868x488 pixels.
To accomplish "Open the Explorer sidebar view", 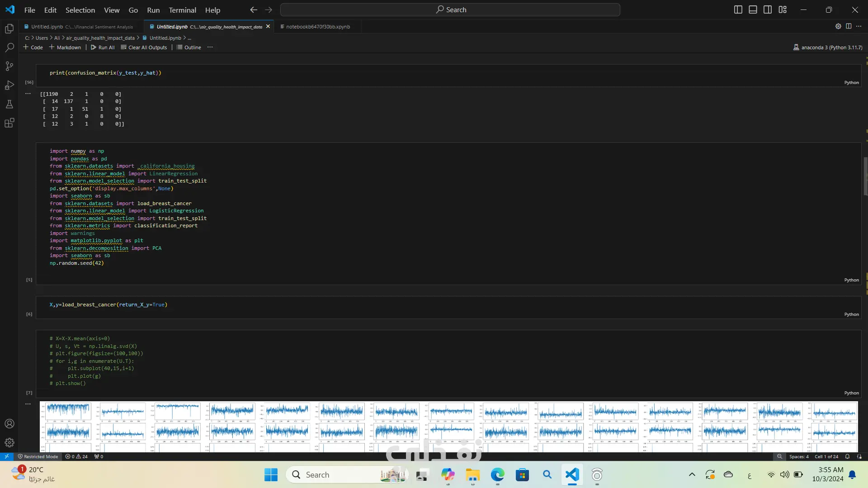I will (9, 29).
